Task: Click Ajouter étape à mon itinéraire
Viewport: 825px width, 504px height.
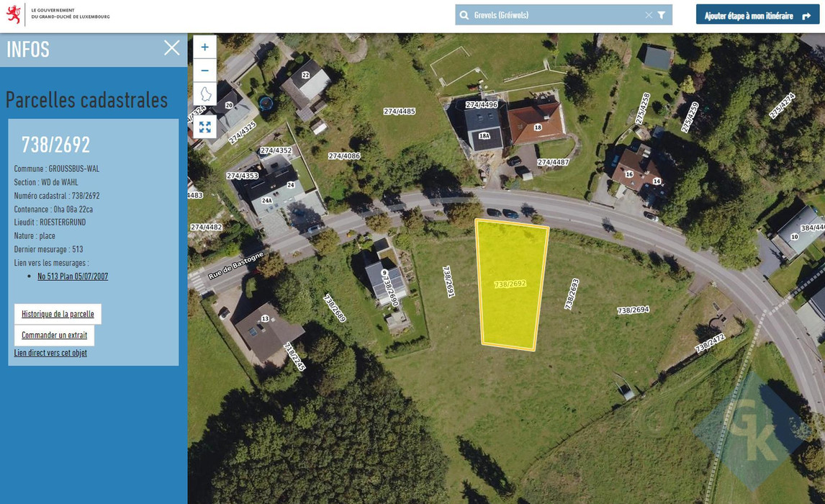Action: pos(757,15)
